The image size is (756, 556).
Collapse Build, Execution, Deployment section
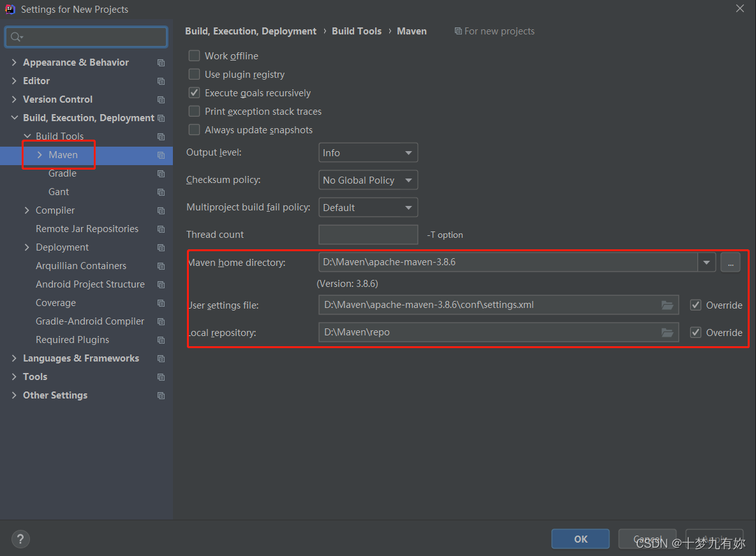(x=14, y=117)
